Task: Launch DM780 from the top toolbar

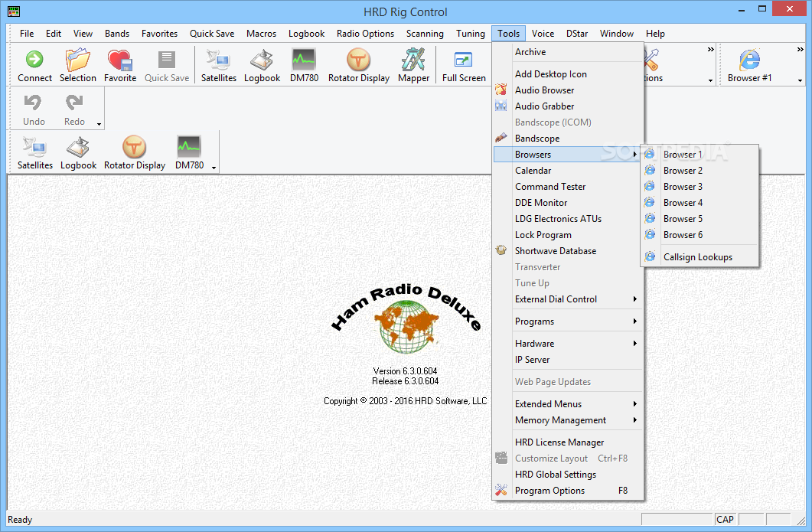Action: (x=304, y=60)
